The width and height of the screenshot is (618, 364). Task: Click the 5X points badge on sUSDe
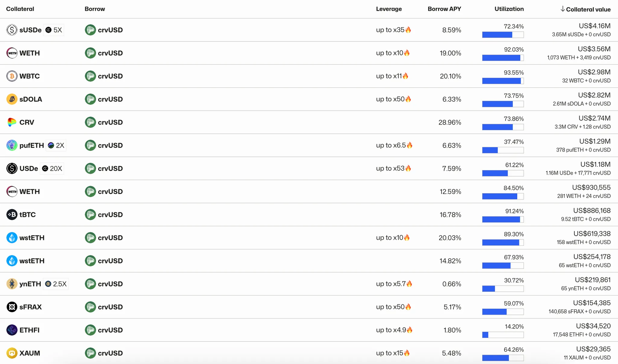(x=53, y=30)
